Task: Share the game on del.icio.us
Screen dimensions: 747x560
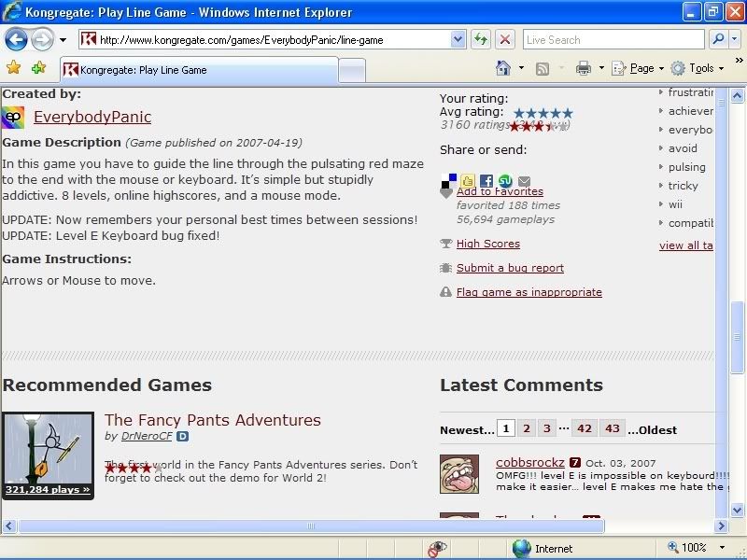Action: pyautogui.click(x=449, y=181)
